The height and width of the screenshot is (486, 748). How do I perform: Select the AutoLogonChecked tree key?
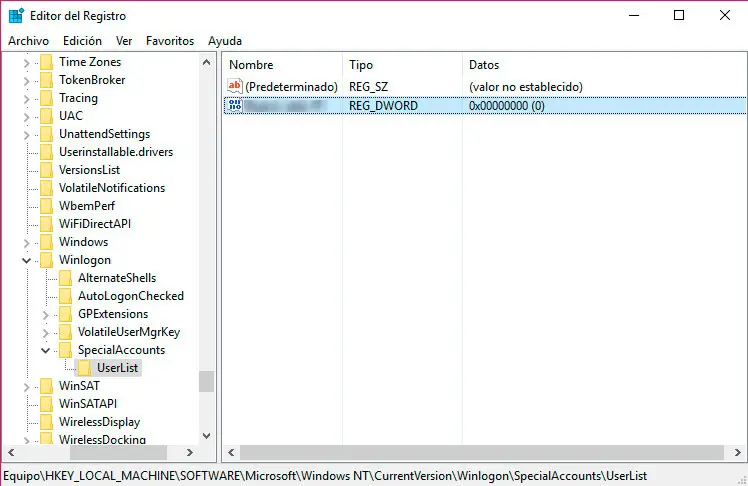(x=131, y=296)
